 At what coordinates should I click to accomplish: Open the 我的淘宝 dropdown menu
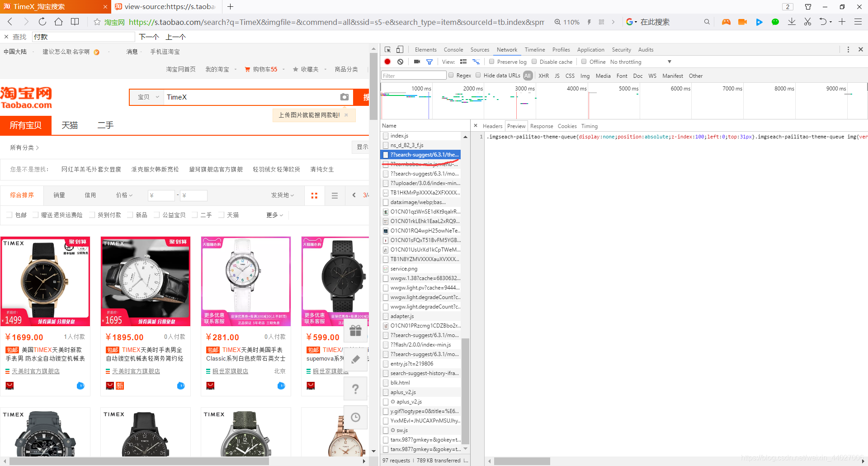221,69
